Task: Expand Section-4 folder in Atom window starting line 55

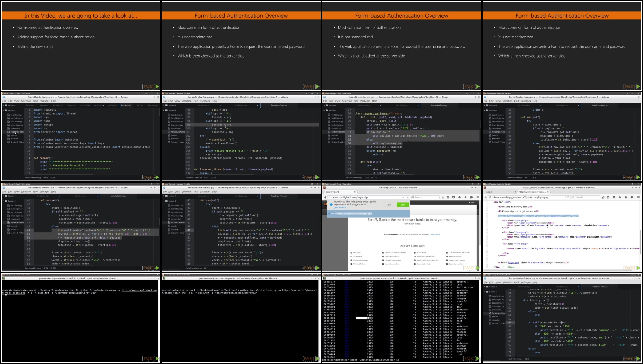Action: tap(484, 287)
